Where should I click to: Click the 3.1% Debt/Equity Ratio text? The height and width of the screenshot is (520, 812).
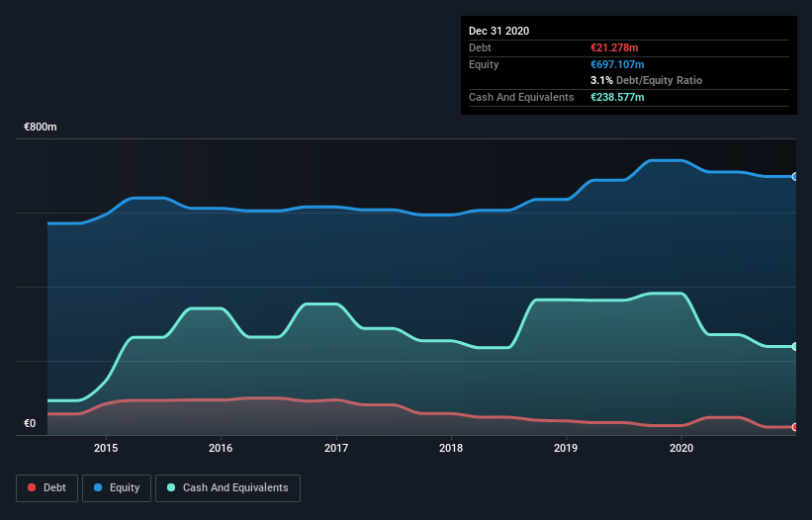(646, 81)
